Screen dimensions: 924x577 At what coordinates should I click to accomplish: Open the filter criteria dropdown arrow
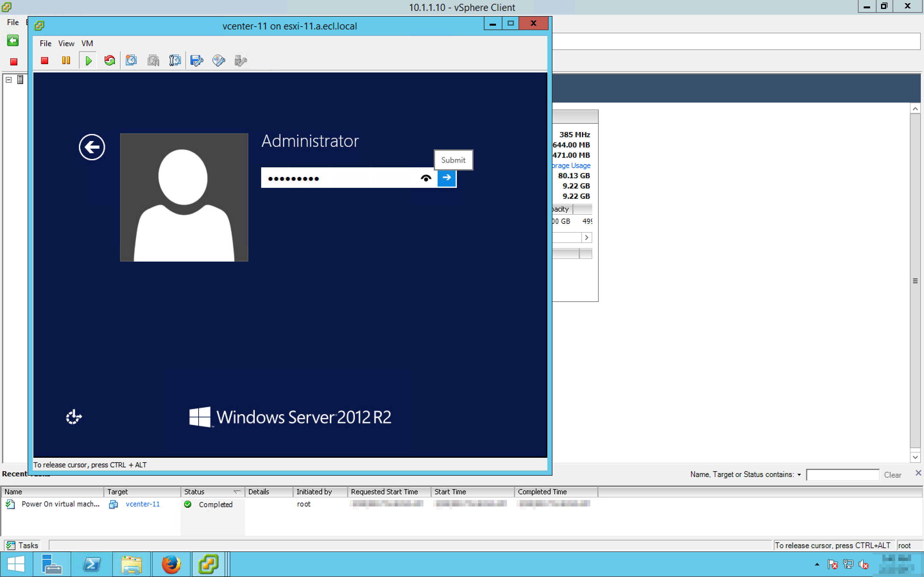pos(799,475)
